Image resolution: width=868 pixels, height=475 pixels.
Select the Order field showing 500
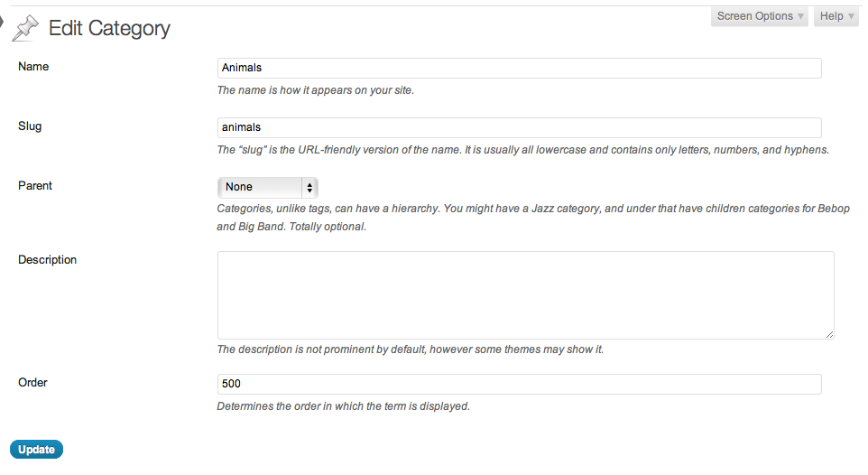click(x=519, y=384)
